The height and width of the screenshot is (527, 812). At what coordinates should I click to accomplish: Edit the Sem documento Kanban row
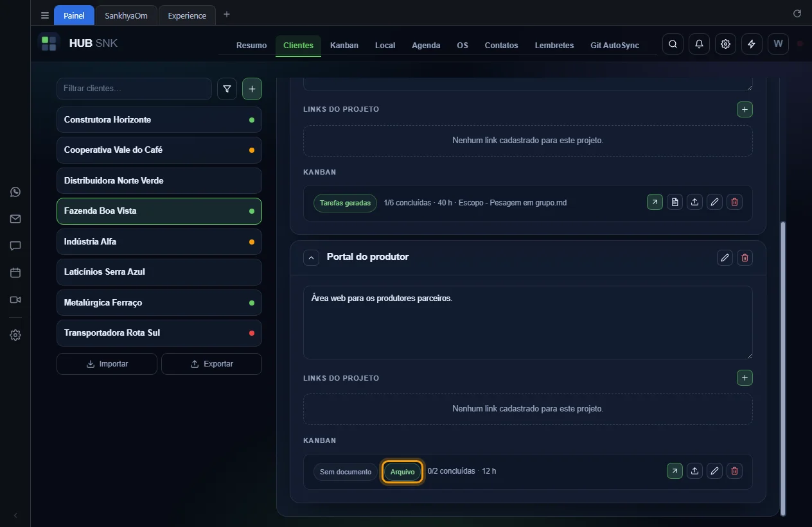(x=714, y=471)
